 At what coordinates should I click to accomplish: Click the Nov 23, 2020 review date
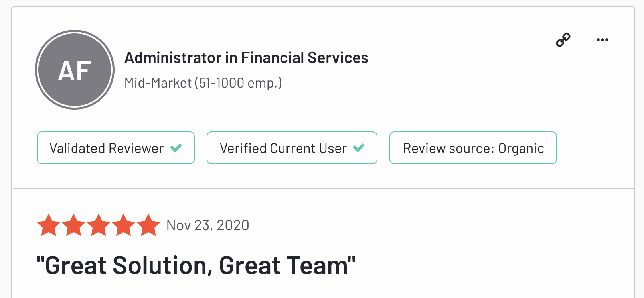pyautogui.click(x=207, y=225)
